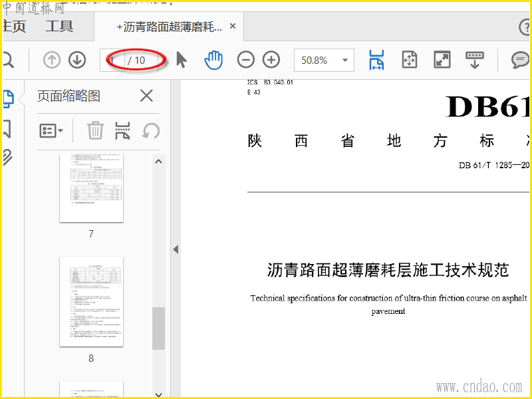Open the bookmarks sidebar icon
This screenshot has height=399, width=532.
pyautogui.click(x=7, y=128)
